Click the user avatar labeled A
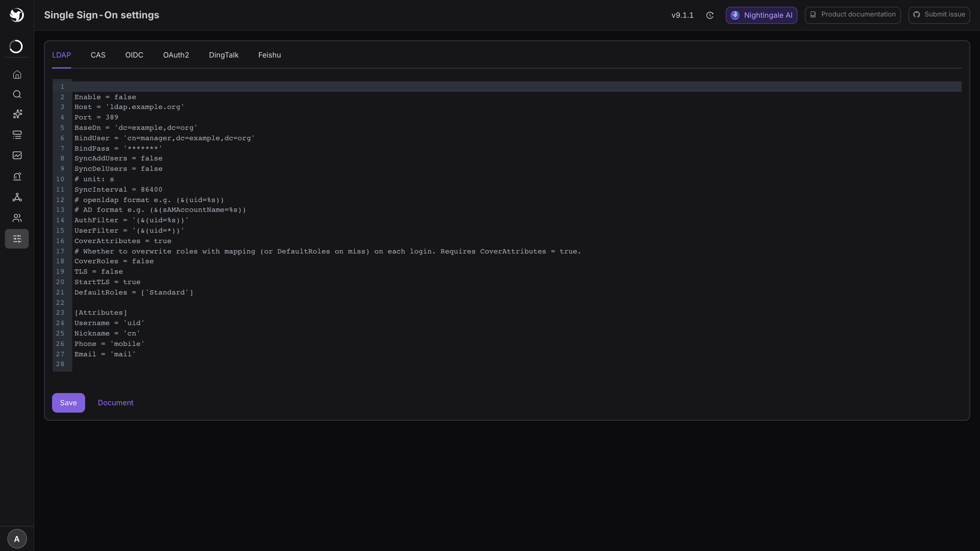The width and height of the screenshot is (980, 551). 17,539
